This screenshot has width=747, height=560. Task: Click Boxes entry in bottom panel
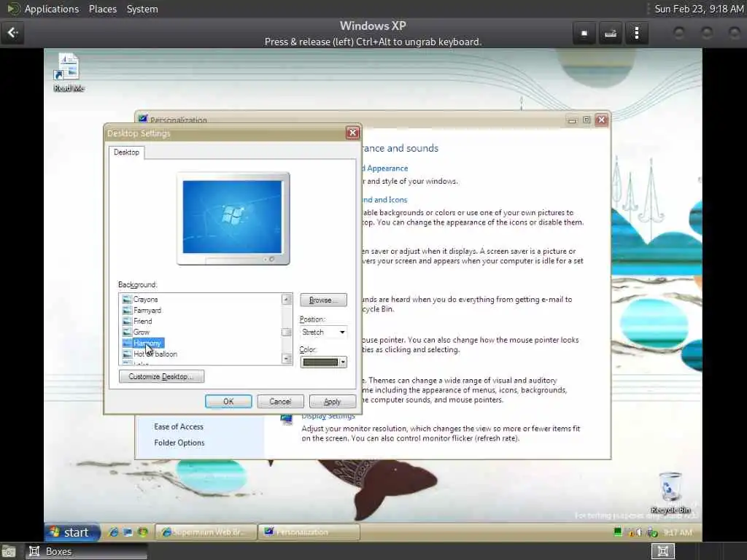coord(86,551)
